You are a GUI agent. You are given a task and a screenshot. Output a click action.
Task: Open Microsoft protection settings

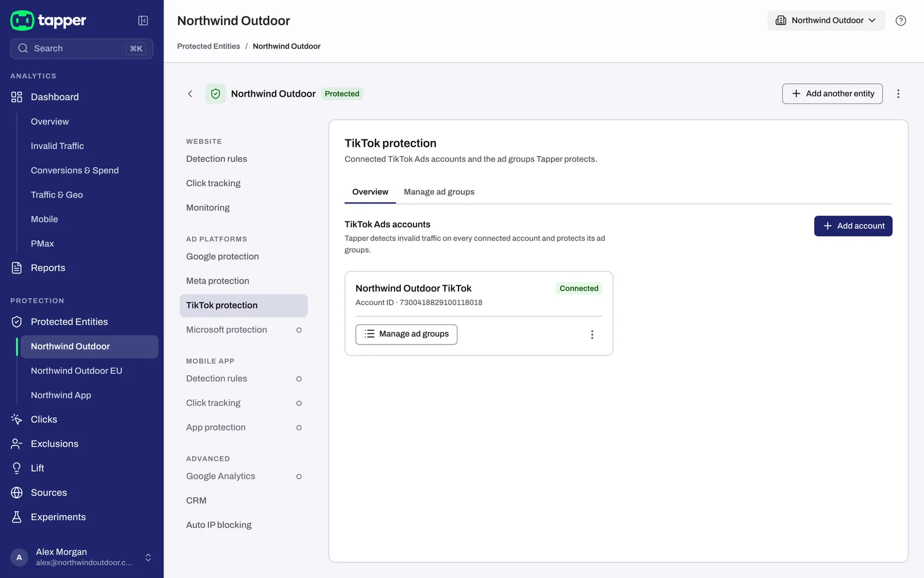(244, 330)
